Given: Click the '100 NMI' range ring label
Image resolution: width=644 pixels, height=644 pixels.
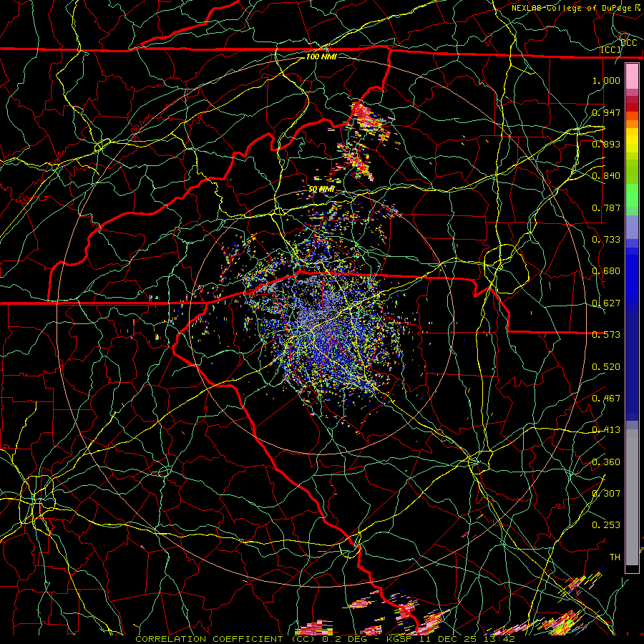Looking at the screenshot, I should pos(321,57).
